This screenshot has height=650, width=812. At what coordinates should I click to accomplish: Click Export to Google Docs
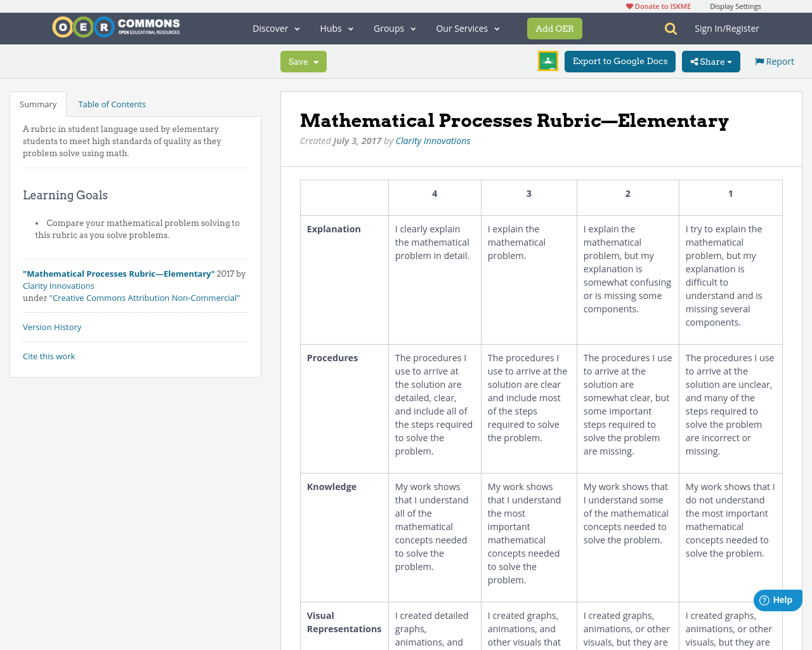click(x=620, y=61)
